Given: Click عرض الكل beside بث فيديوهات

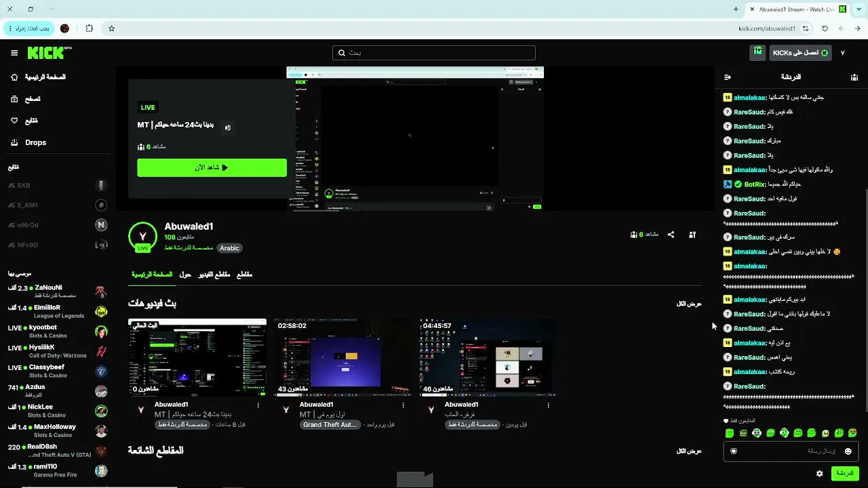Looking at the screenshot, I should 689,304.
